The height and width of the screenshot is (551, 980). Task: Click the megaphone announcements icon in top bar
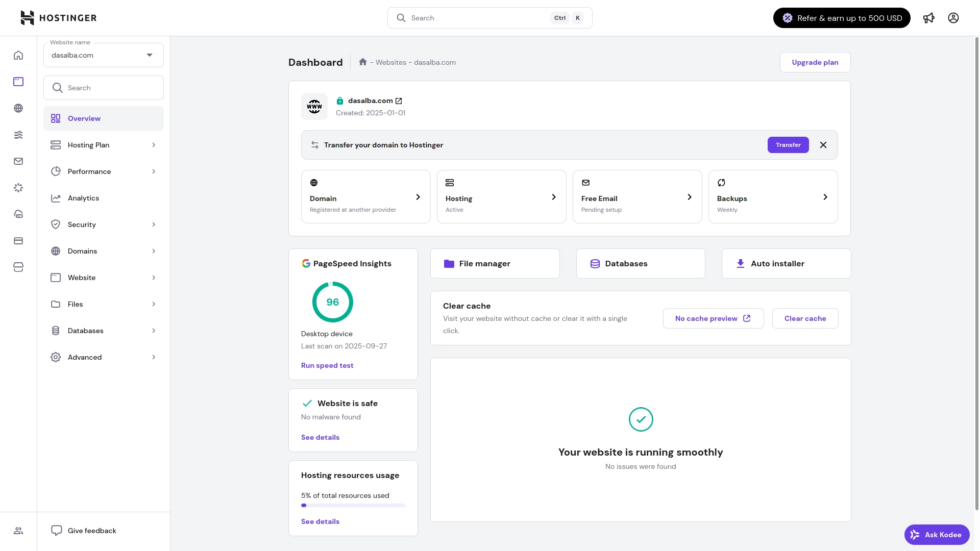pos(929,18)
